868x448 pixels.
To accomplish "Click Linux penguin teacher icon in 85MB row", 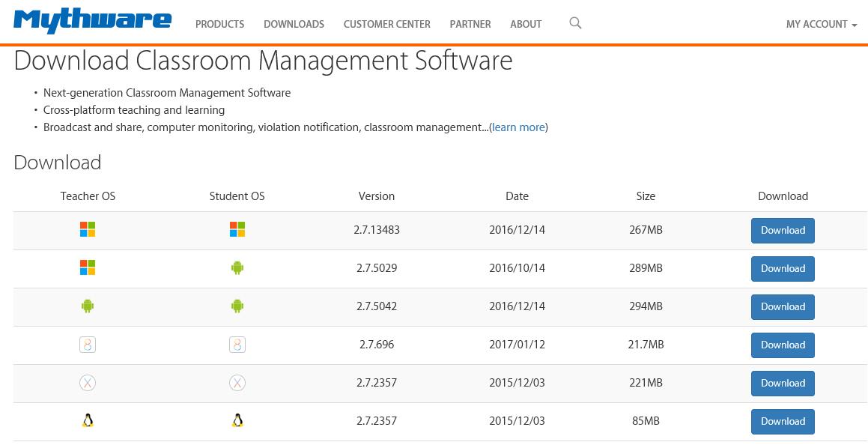I will pos(88,421).
